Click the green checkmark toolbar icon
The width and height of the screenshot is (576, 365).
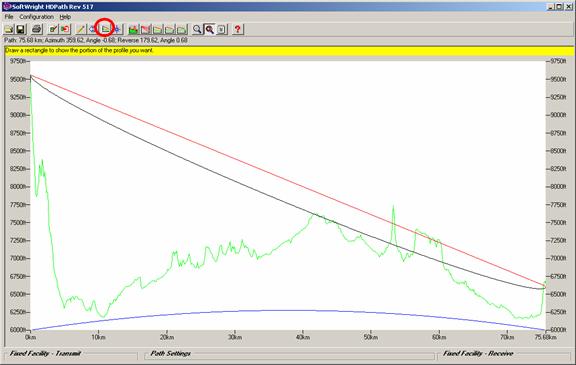click(53, 29)
